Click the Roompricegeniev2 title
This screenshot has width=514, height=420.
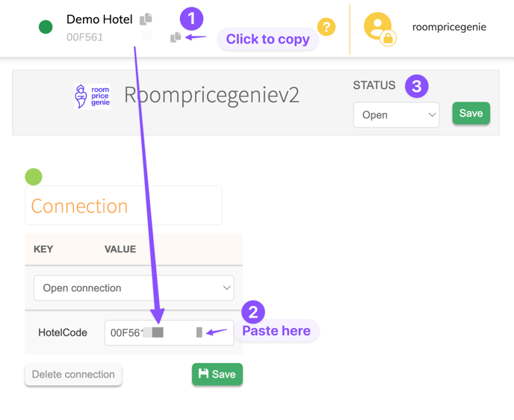tap(211, 95)
